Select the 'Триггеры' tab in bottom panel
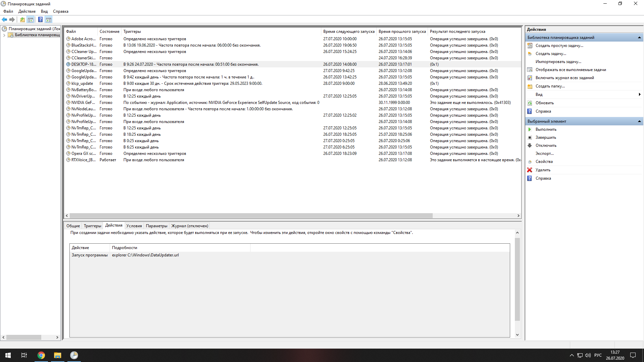 tap(93, 226)
